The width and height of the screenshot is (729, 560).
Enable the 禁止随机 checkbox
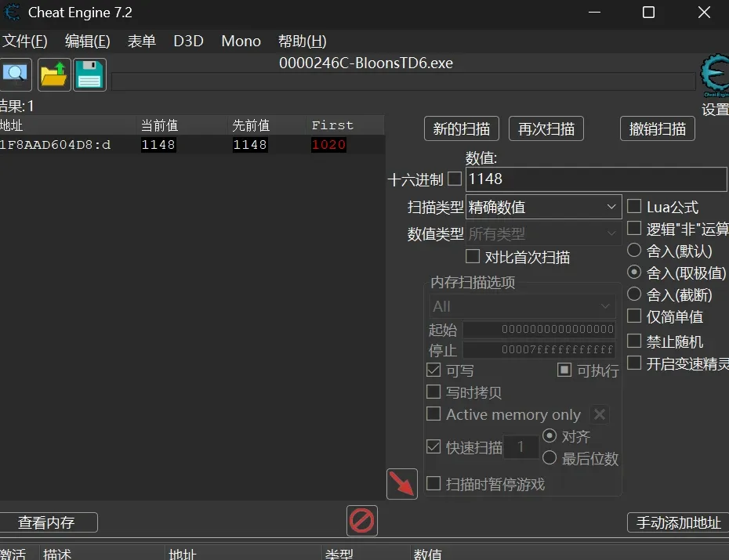tap(634, 341)
